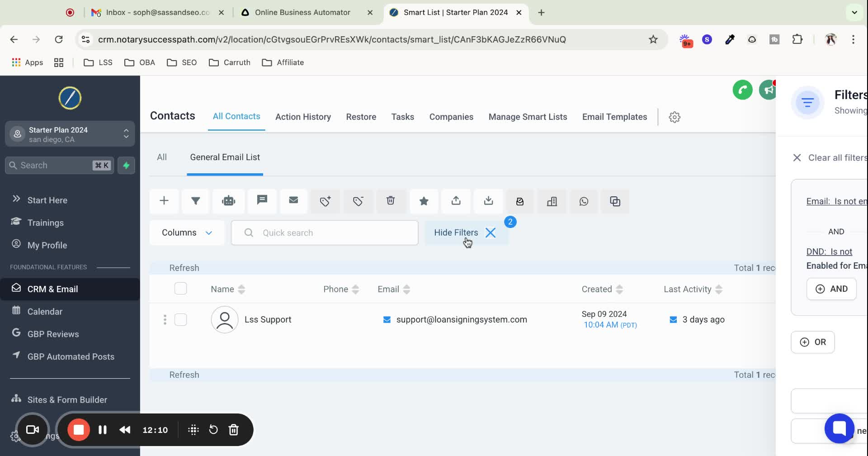Screen dimensions: 868x456
Task: Stop the screen recording
Action: point(79,430)
